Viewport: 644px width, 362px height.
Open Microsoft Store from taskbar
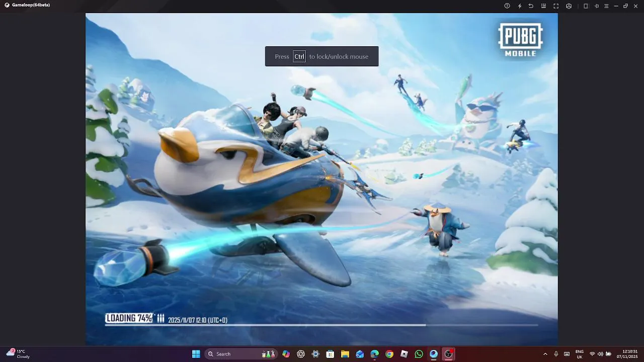point(330,354)
